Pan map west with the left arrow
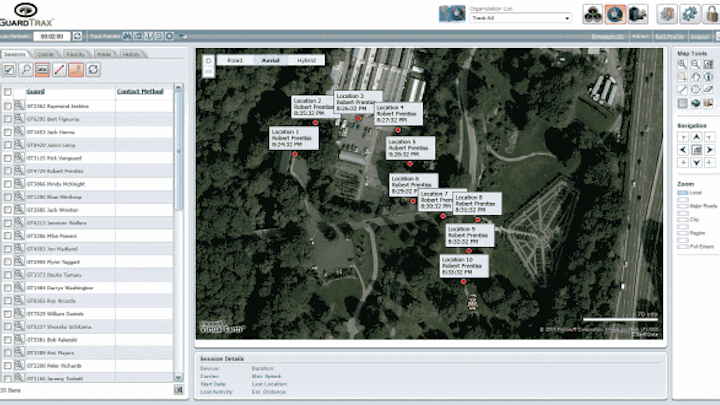Image resolution: width=720 pixels, height=405 pixels. [x=683, y=150]
